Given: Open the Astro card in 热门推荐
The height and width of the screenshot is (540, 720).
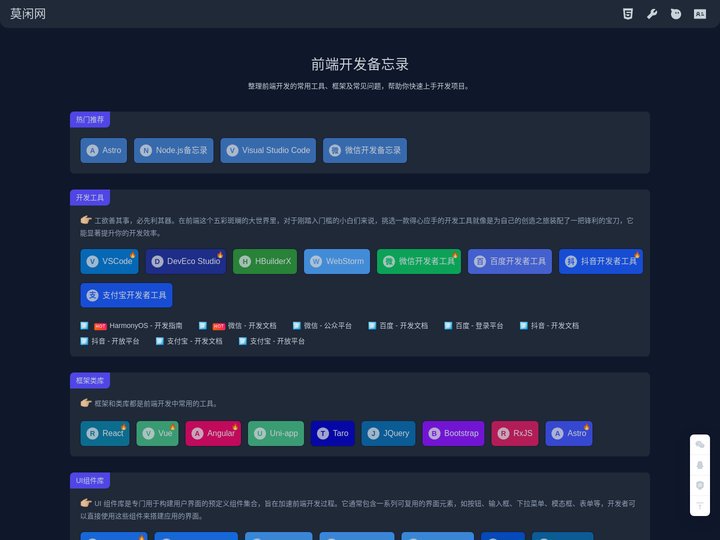Looking at the screenshot, I should 104,150.
